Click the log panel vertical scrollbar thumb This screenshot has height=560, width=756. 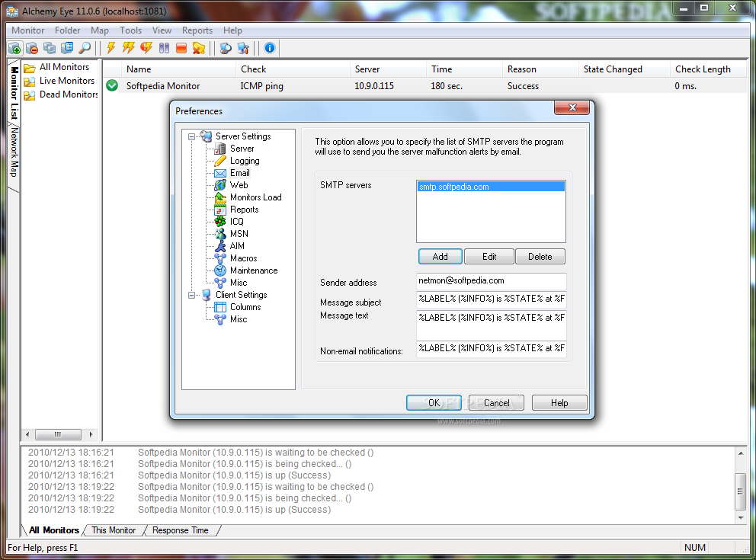tap(740, 491)
